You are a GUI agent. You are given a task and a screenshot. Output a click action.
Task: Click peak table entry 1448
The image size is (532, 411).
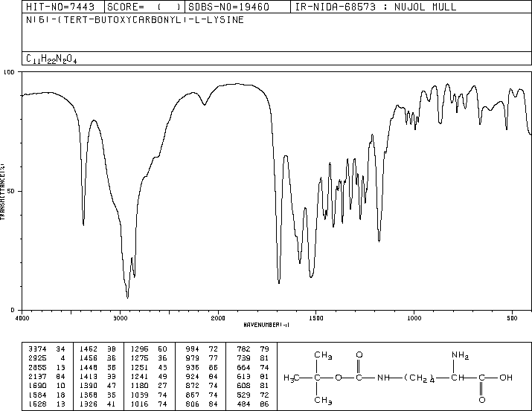(97, 367)
